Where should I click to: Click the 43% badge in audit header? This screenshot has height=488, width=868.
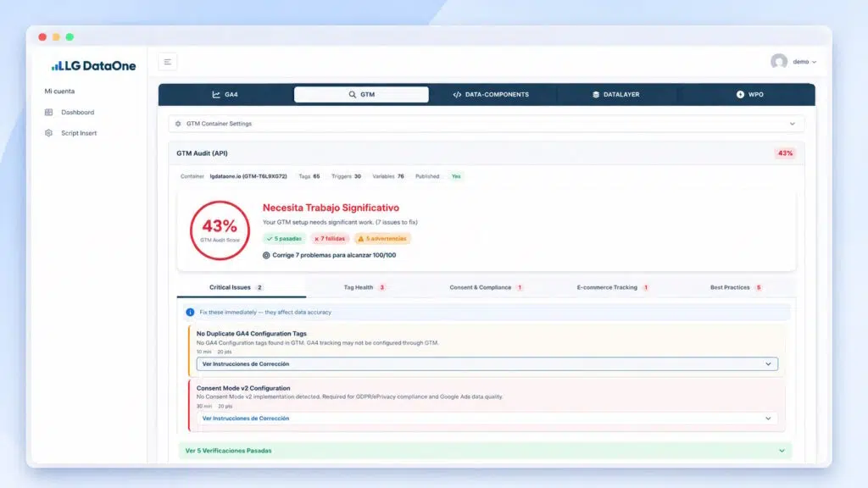(x=785, y=153)
